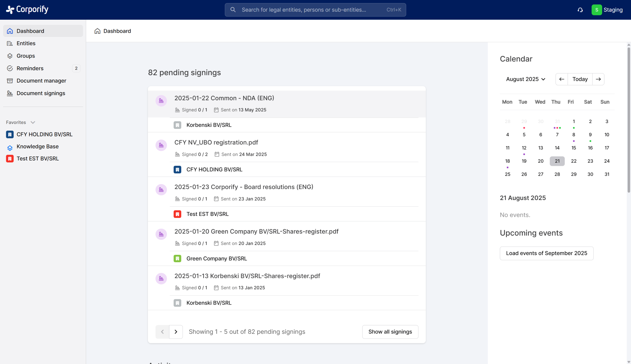Screen dimensions: 631x364
Task: Click the Test EST red building icon in Favorites
Action: [x=10, y=158]
